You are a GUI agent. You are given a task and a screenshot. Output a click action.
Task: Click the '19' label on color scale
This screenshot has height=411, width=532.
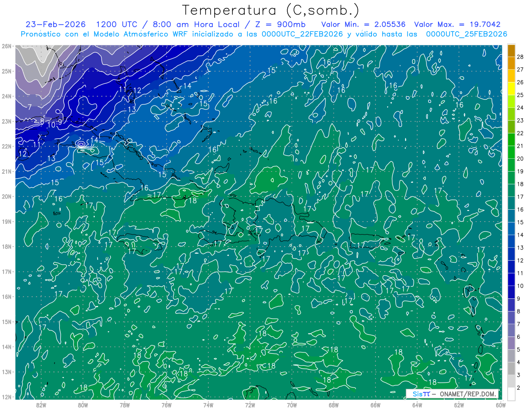coord(520,171)
